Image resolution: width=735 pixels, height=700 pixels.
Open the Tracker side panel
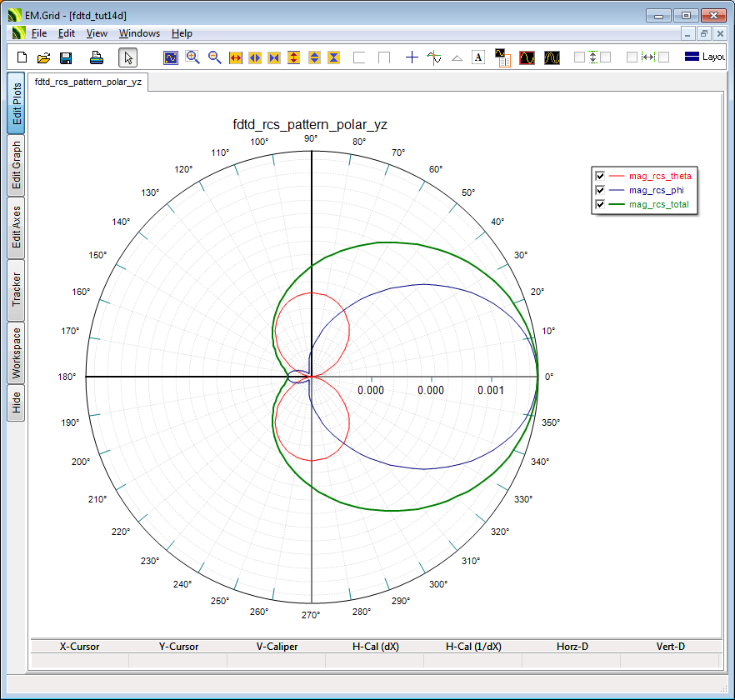pyautogui.click(x=16, y=290)
